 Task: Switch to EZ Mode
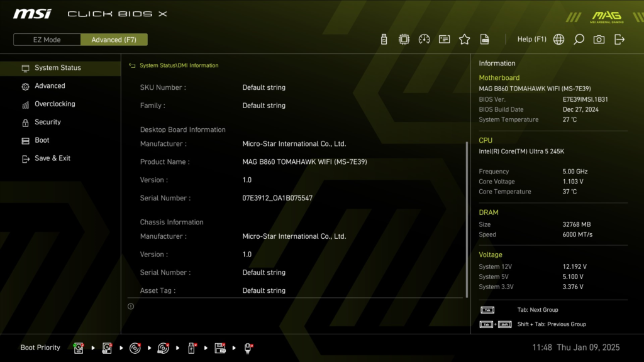(x=47, y=39)
